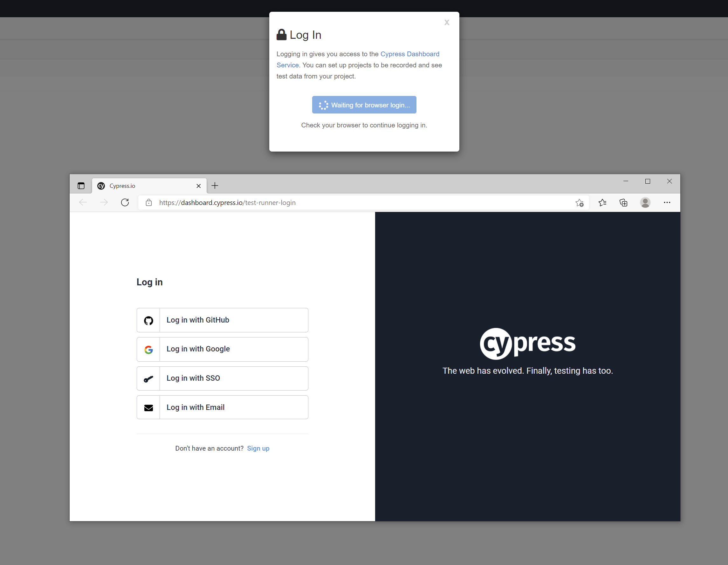728x565 pixels.
Task: Click the Google logo icon
Action: 148,350
